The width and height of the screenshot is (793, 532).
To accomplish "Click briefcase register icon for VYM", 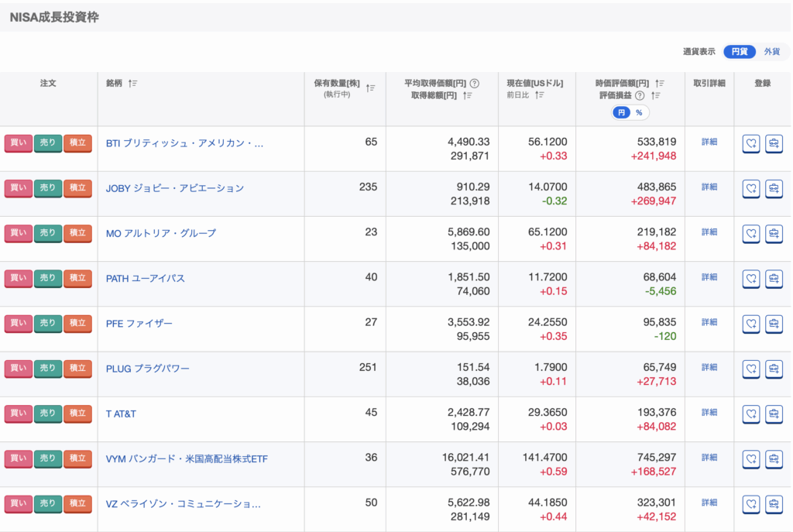I will tap(774, 458).
